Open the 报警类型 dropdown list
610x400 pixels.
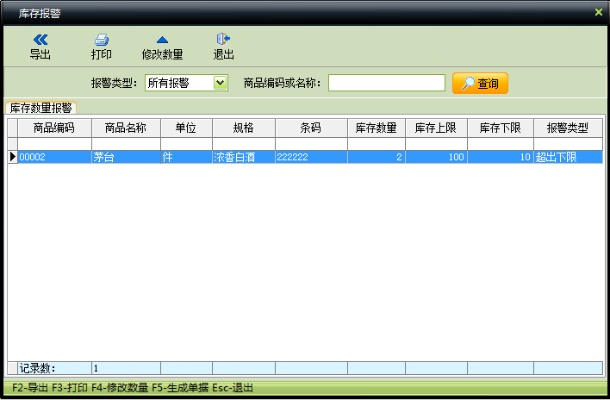point(221,83)
